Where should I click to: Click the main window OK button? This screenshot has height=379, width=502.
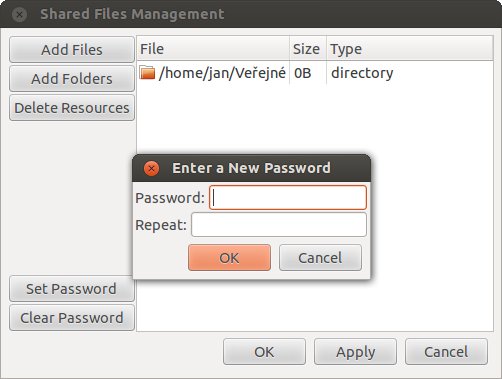(x=264, y=352)
